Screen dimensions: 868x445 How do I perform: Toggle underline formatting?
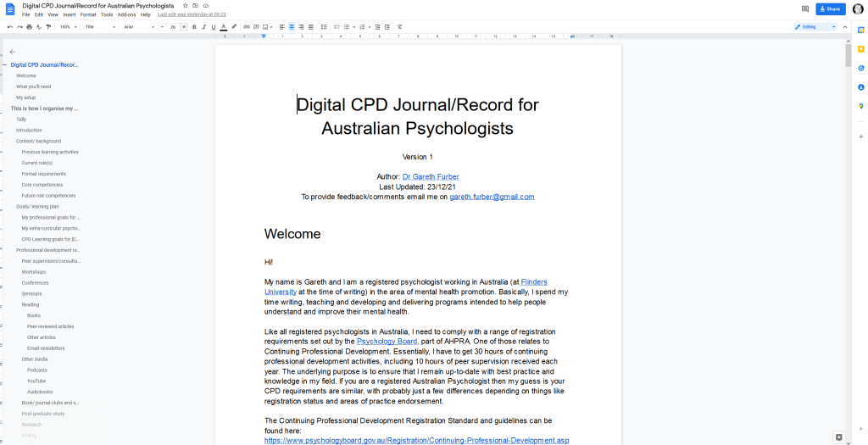[x=213, y=27]
